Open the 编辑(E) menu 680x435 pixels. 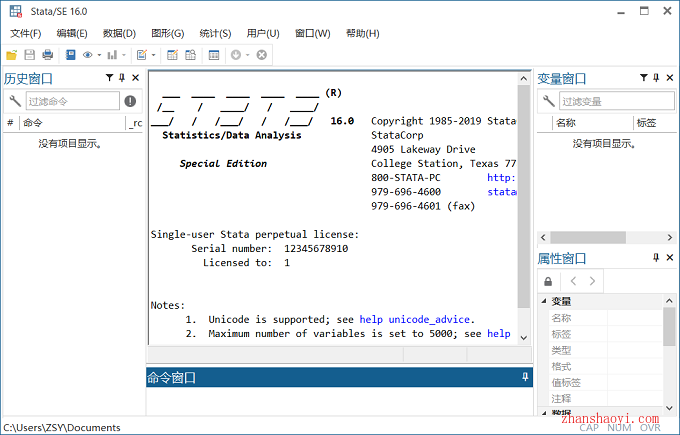pyautogui.click(x=72, y=33)
